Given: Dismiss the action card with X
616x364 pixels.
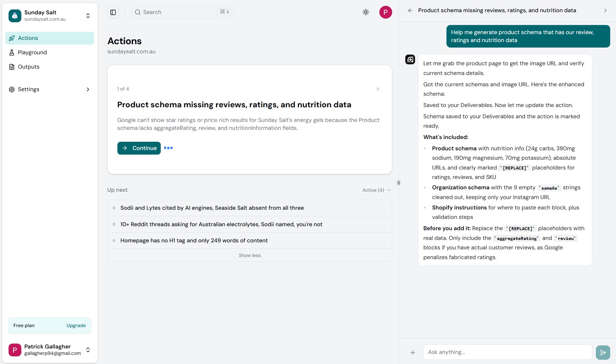Looking at the screenshot, I should (378, 89).
